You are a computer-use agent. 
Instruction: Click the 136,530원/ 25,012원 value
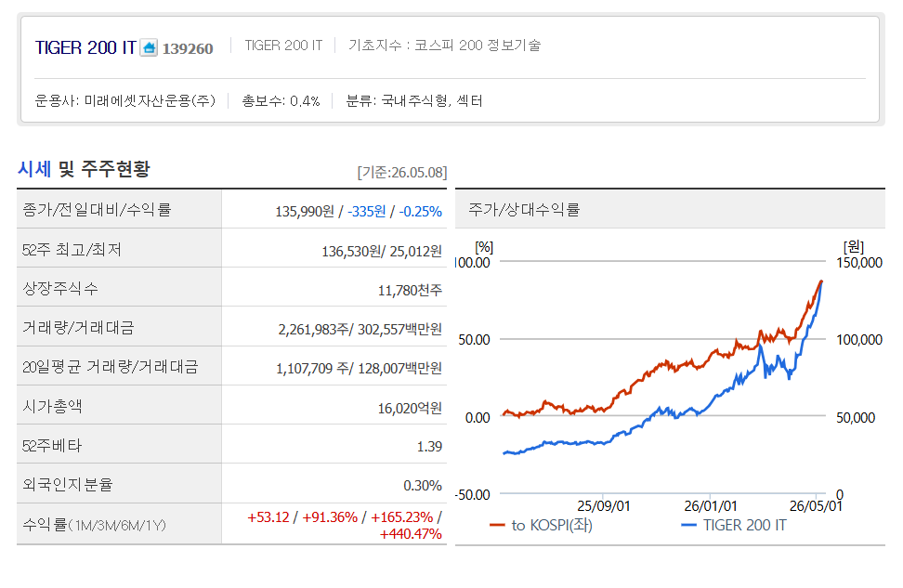tap(382, 251)
